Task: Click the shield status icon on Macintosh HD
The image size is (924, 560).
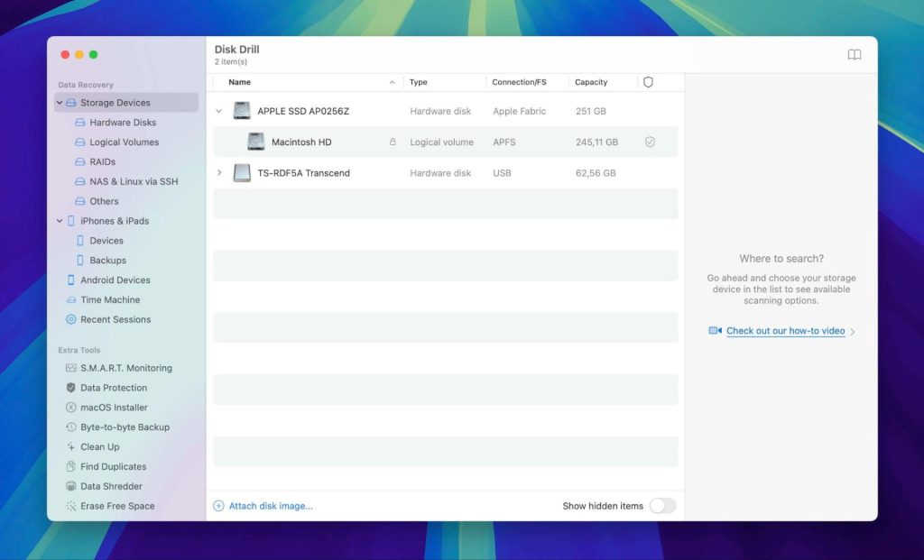Action: click(651, 142)
